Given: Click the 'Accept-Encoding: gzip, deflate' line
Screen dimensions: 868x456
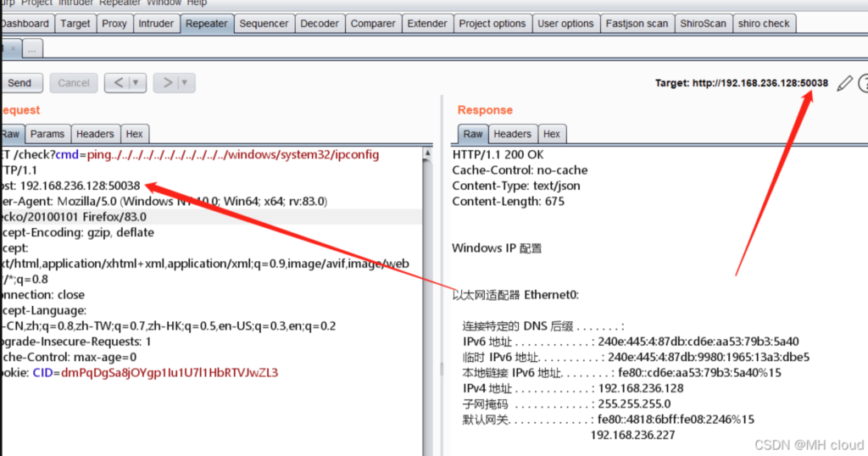Looking at the screenshot, I should (77, 232).
